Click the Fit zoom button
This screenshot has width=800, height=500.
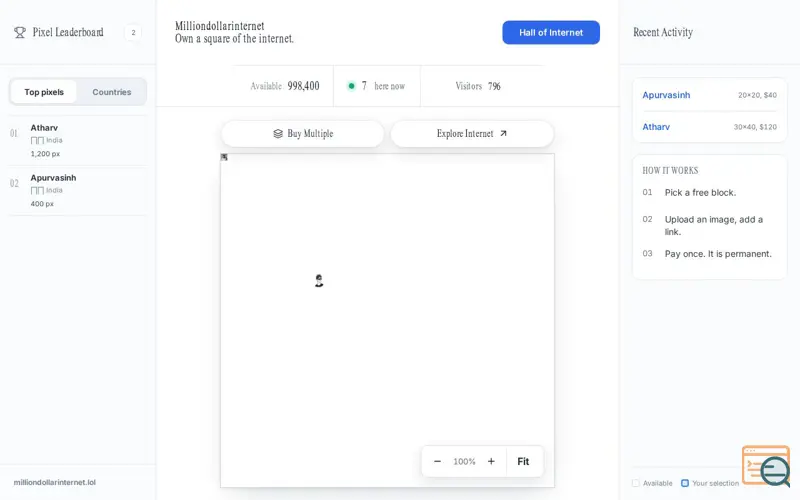tap(523, 461)
